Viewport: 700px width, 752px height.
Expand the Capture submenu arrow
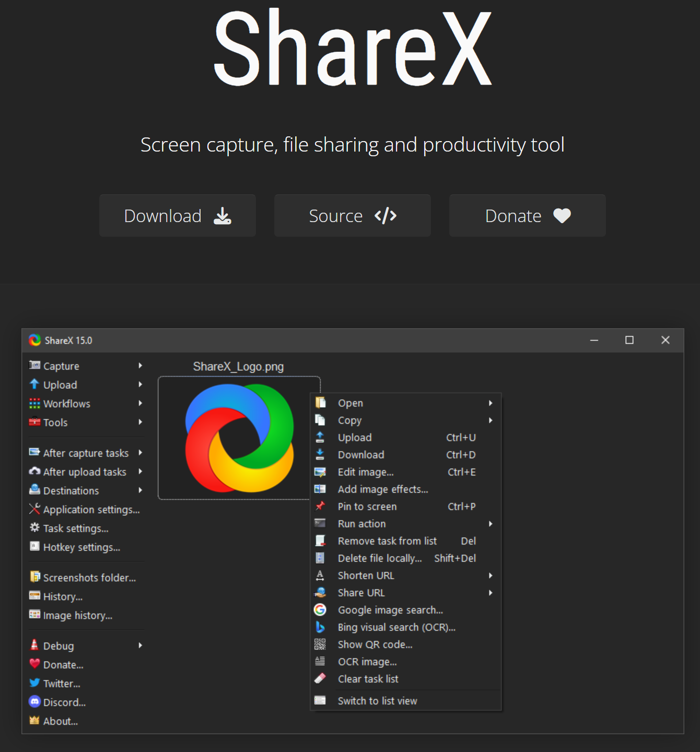140,366
